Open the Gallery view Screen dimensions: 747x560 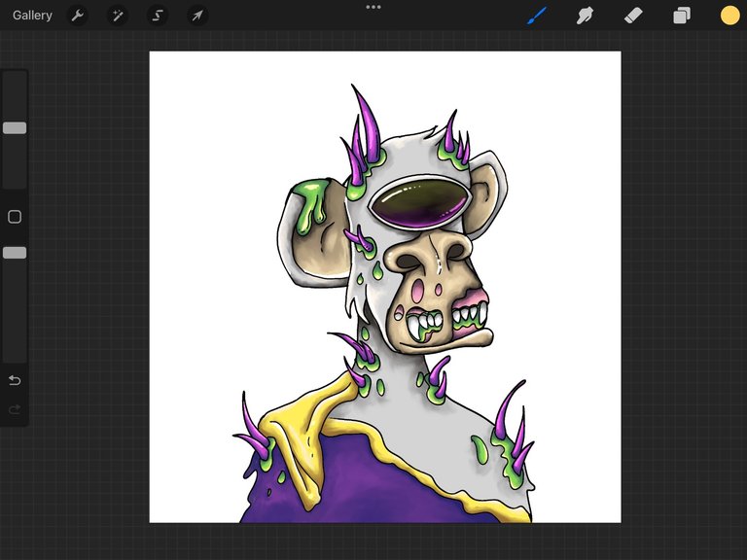(x=32, y=16)
